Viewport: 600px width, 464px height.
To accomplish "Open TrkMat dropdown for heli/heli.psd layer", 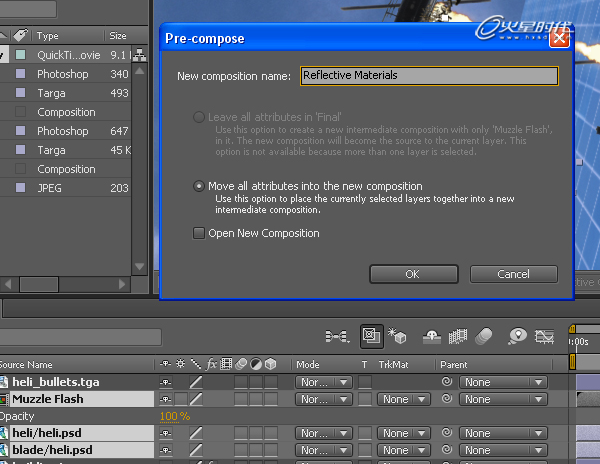I will 404,433.
